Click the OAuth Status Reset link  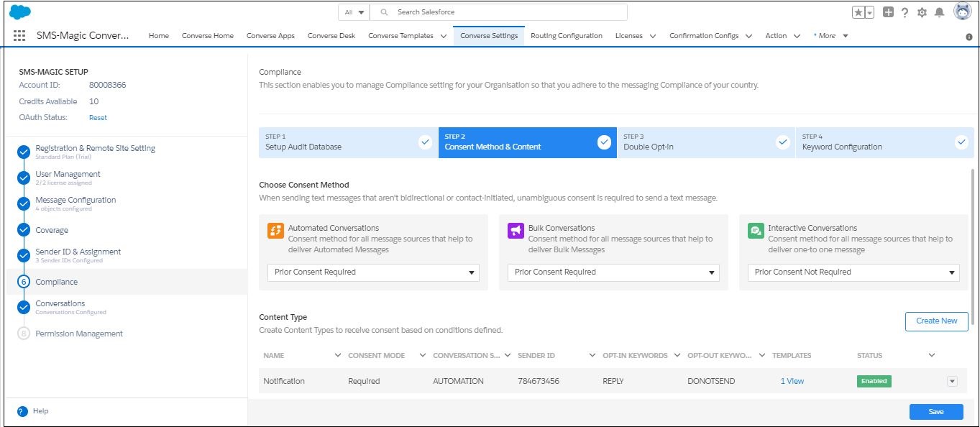coord(98,118)
